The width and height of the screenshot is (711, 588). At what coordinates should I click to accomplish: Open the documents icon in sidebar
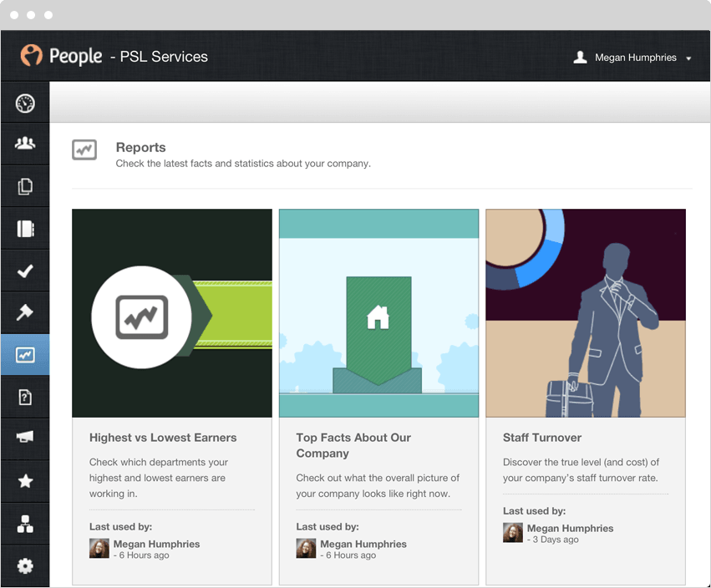tap(25, 186)
